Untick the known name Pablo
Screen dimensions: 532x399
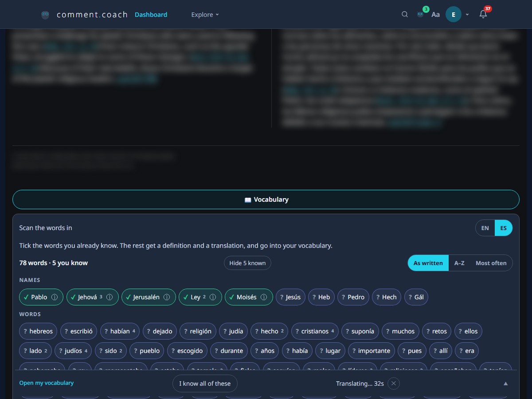(35, 297)
